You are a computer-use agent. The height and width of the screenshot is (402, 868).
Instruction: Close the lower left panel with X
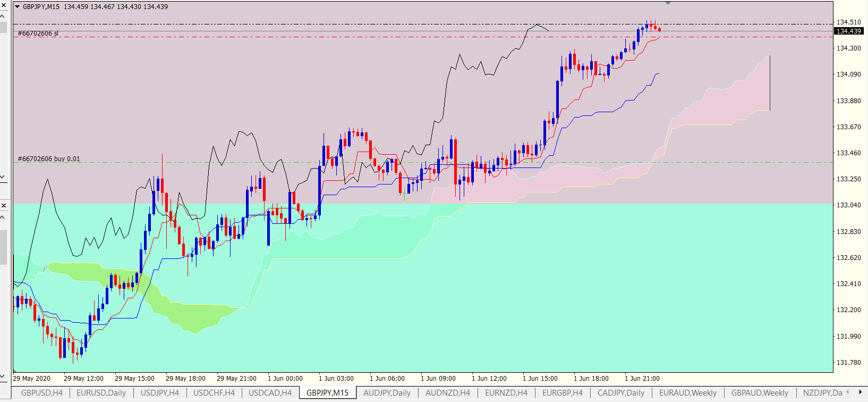(x=3, y=205)
